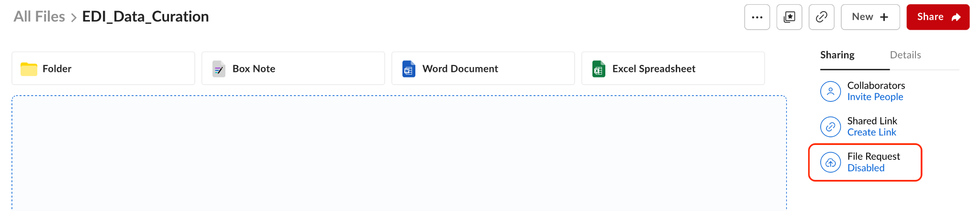Click the Box Note pencil icon
Screen dimensions: 980x211
[x=219, y=69]
